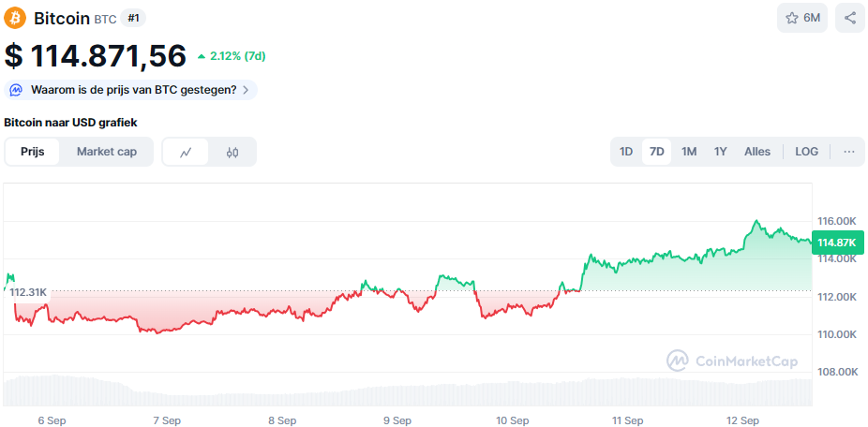Click the BTC ticker symbol
The image size is (868, 427).
pyautogui.click(x=105, y=20)
